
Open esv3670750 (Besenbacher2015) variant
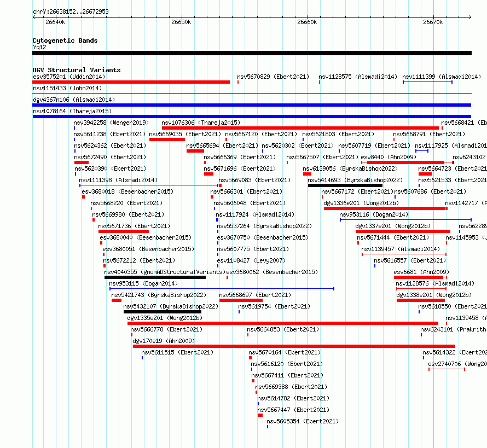(263, 237)
